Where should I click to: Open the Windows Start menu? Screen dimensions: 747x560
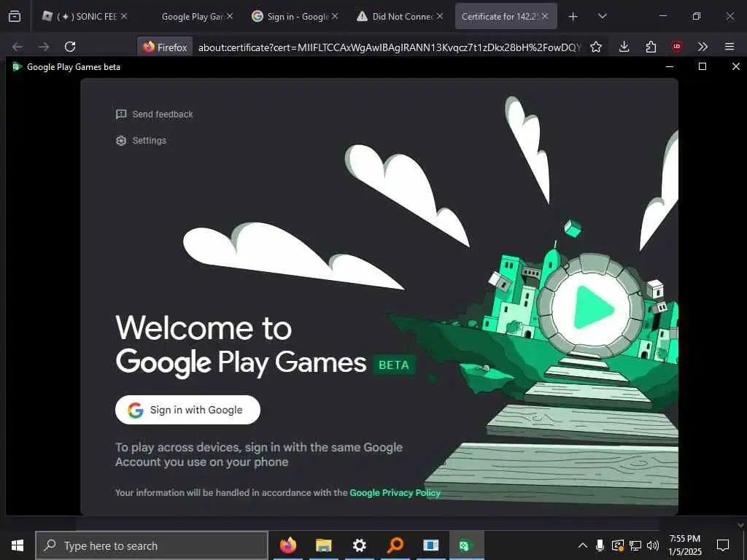[18, 545]
